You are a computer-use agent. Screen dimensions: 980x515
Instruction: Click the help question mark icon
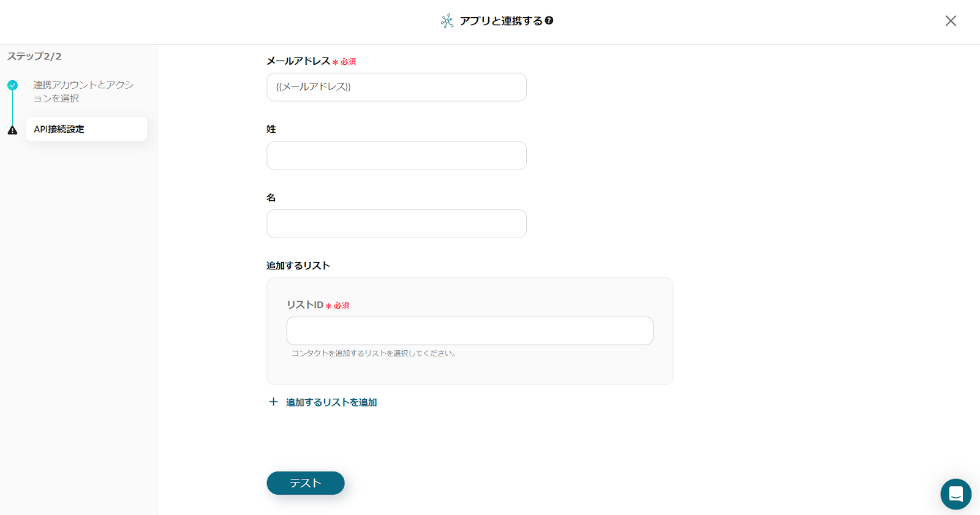[x=549, y=20]
